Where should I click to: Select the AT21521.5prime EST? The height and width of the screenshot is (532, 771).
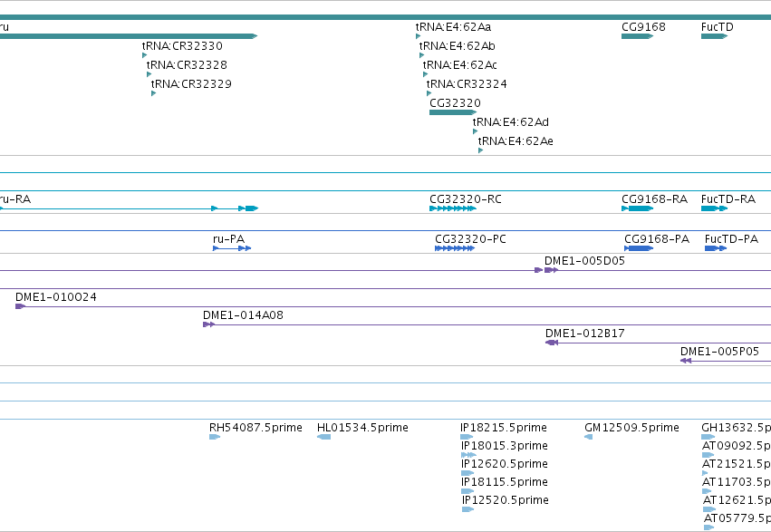click(x=705, y=473)
